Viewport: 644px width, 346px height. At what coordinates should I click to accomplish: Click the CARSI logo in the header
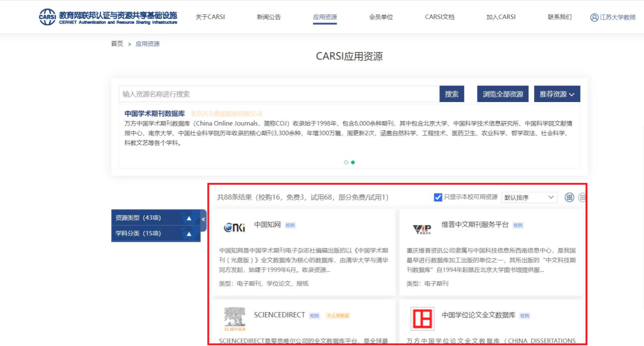pyautogui.click(x=108, y=17)
